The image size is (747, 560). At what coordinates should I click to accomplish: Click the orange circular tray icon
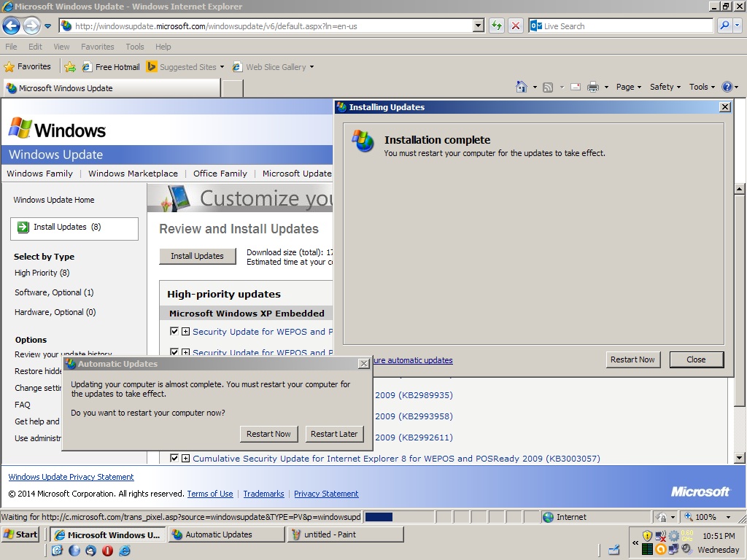pos(660,550)
